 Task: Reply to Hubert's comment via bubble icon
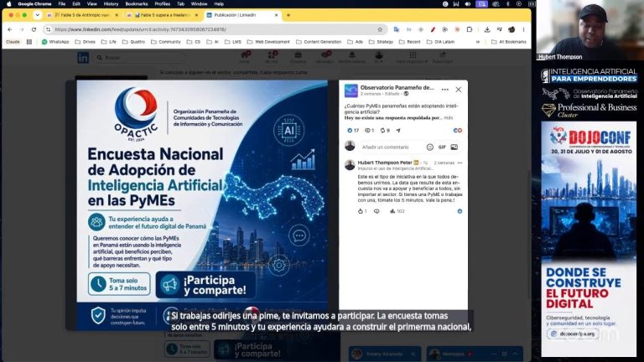377,211
